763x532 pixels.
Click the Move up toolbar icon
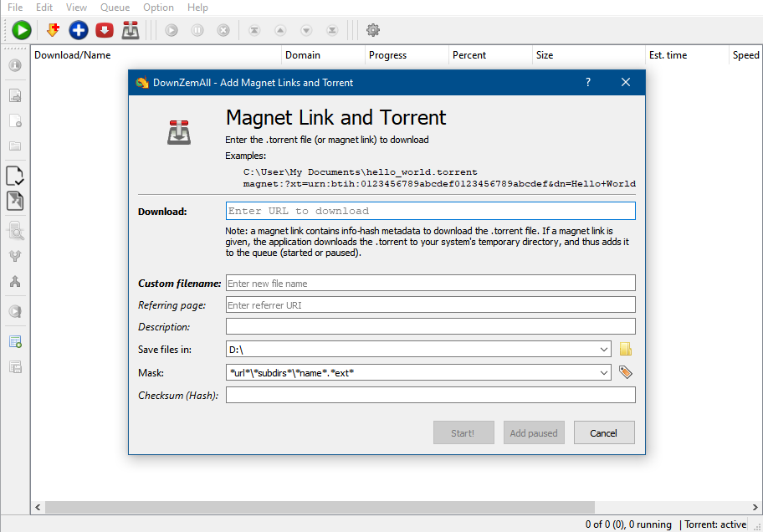[x=280, y=30]
